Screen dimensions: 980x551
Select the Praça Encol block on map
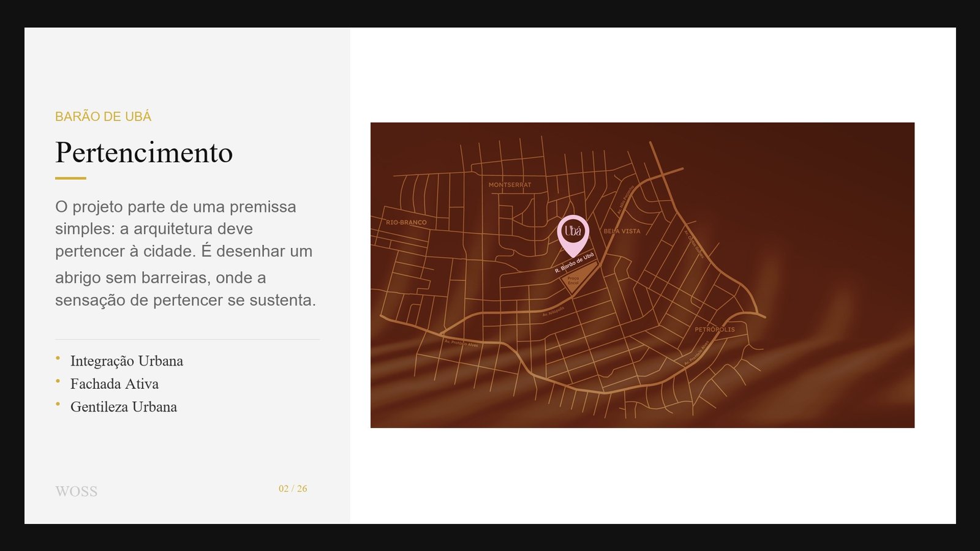574,281
